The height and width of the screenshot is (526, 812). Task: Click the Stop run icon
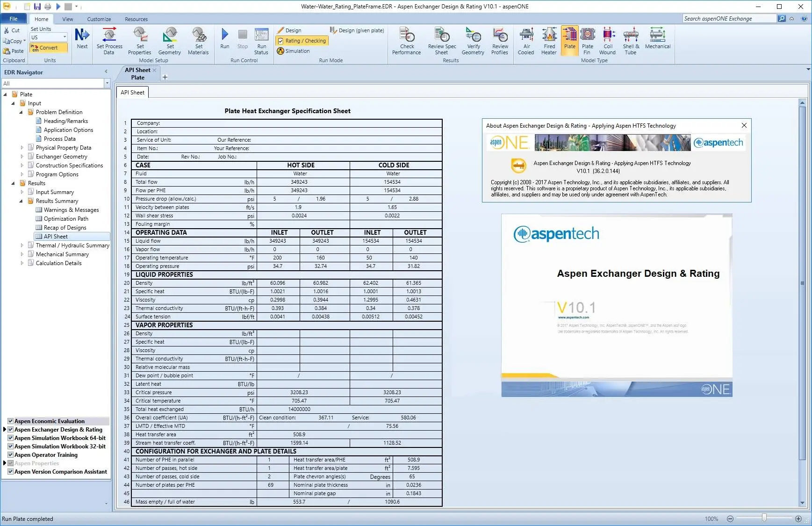click(x=242, y=38)
